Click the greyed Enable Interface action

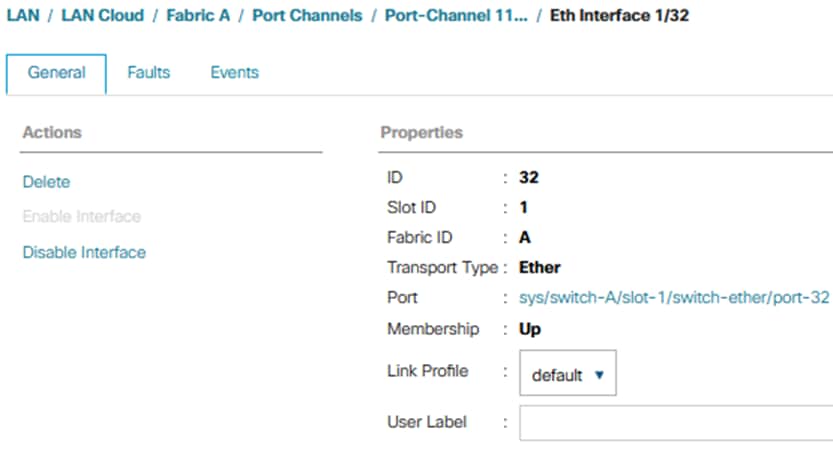[x=82, y=217]
